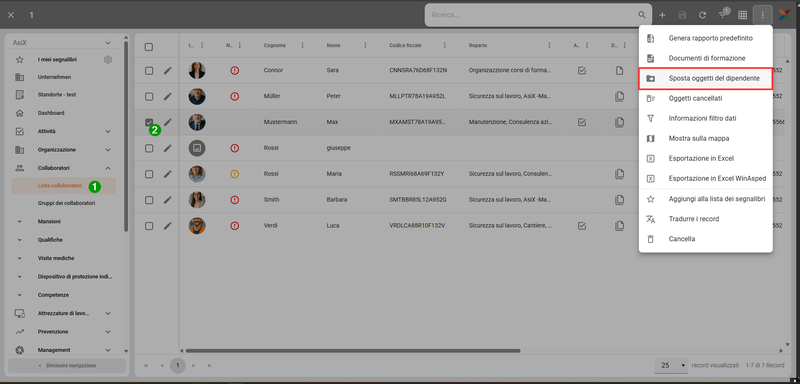Open the three-dot more options menu
Screen dimensions: 800x384
[x=763, y=15]
